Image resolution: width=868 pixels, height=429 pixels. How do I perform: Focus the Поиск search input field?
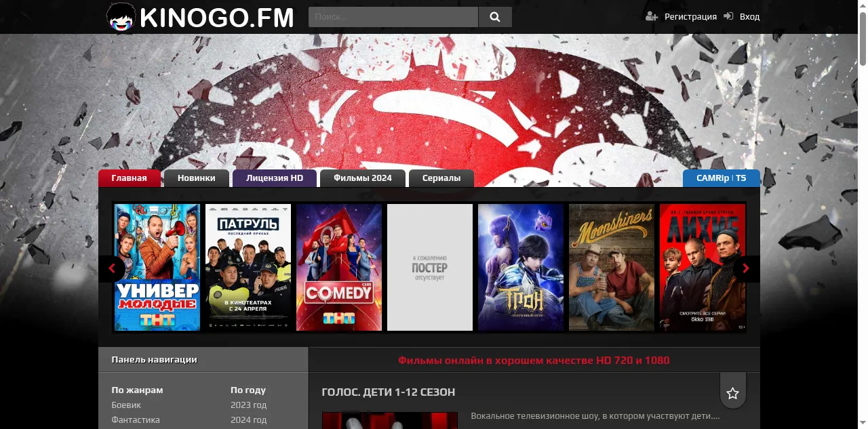coord(393,17)
